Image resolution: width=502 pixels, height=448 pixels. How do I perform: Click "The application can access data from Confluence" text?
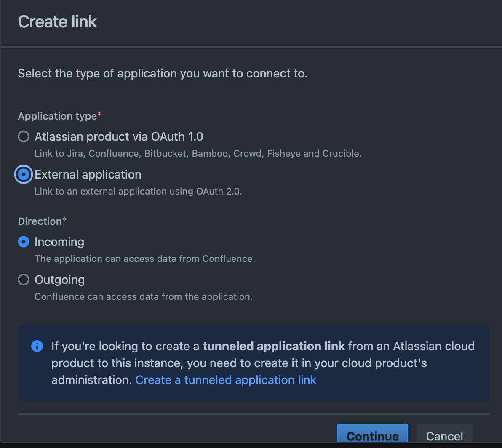pyautogui.click(x=145, y=259)
